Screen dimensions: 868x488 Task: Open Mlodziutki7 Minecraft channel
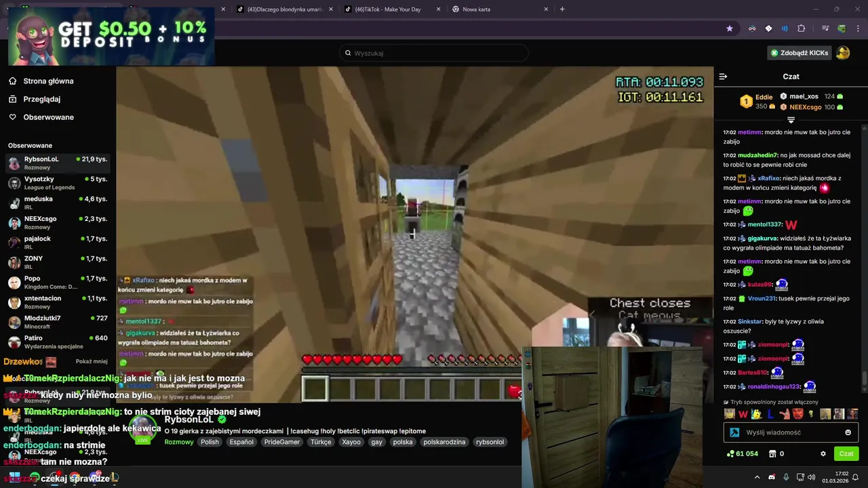58,322
